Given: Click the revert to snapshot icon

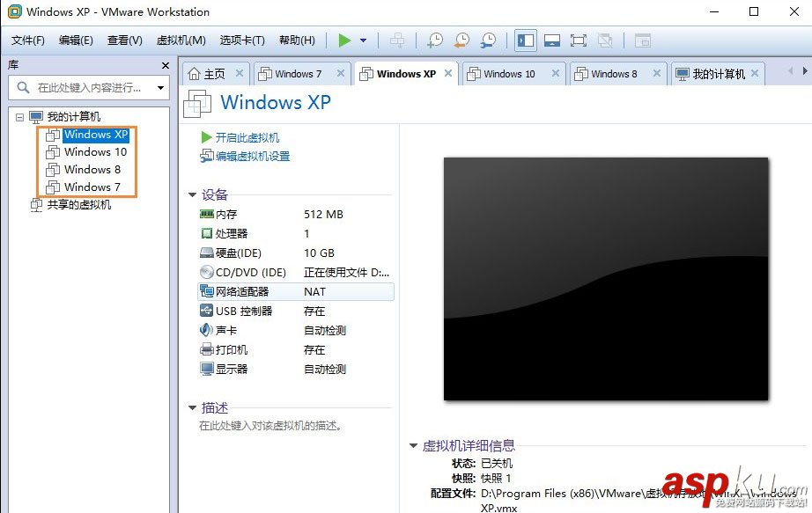Looking at the screenshot, I should pos(461,40).
